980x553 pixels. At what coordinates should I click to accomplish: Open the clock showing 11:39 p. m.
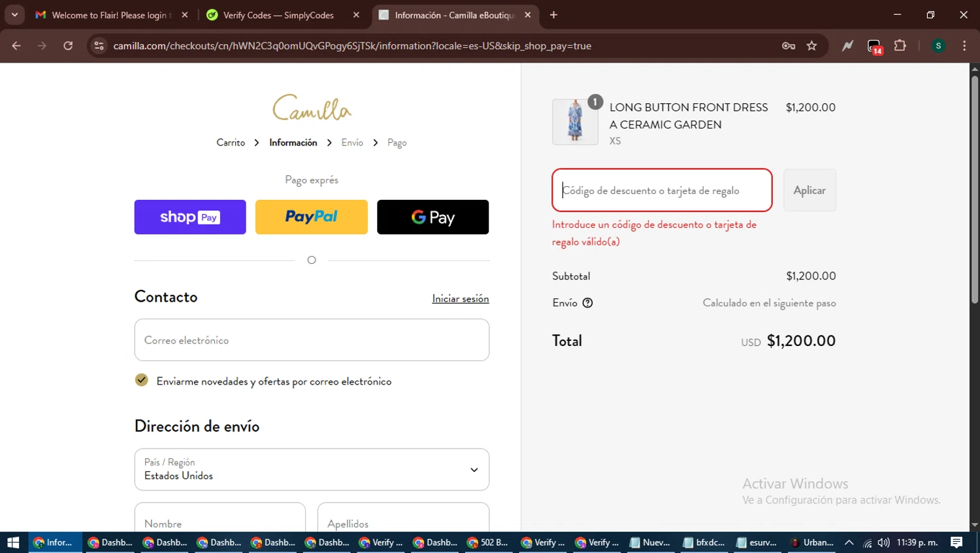click(917, 543)
